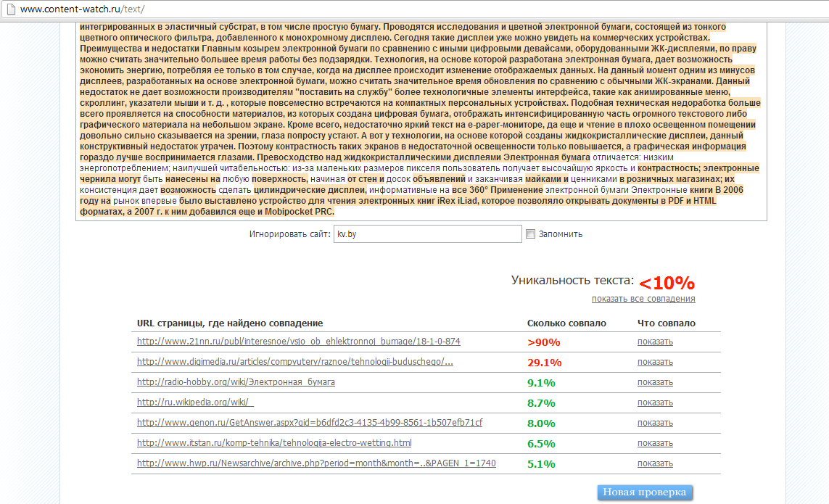829x504 pixels.
Task: Open the itstan.ru electro-wetting link
Action: click(274, 443)
